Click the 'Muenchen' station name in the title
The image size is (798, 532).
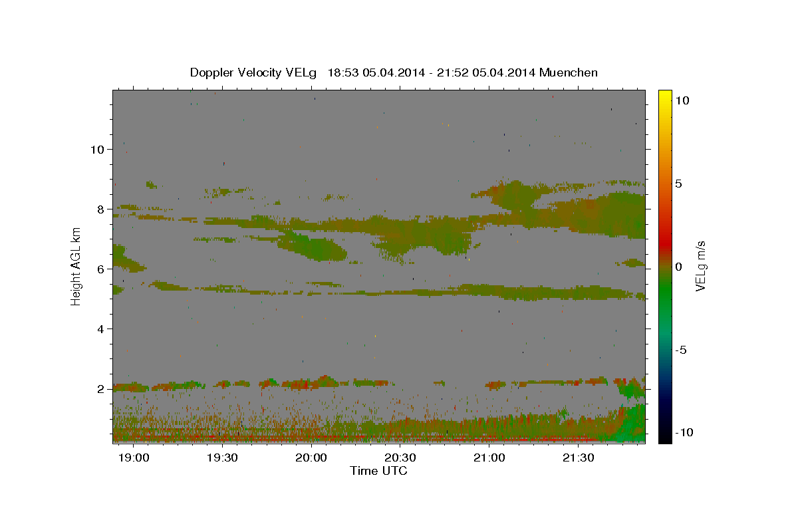pyautogui.click(x=569, y=72)
